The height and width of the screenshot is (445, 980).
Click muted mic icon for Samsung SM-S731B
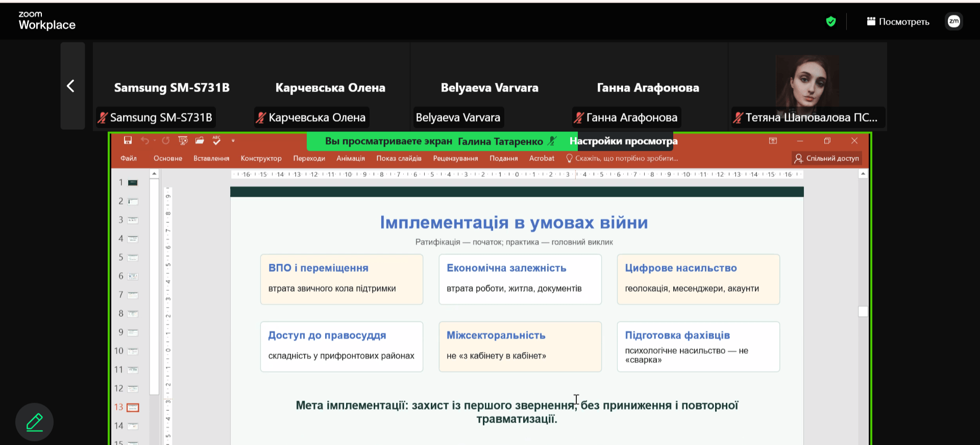coord(103,118)
